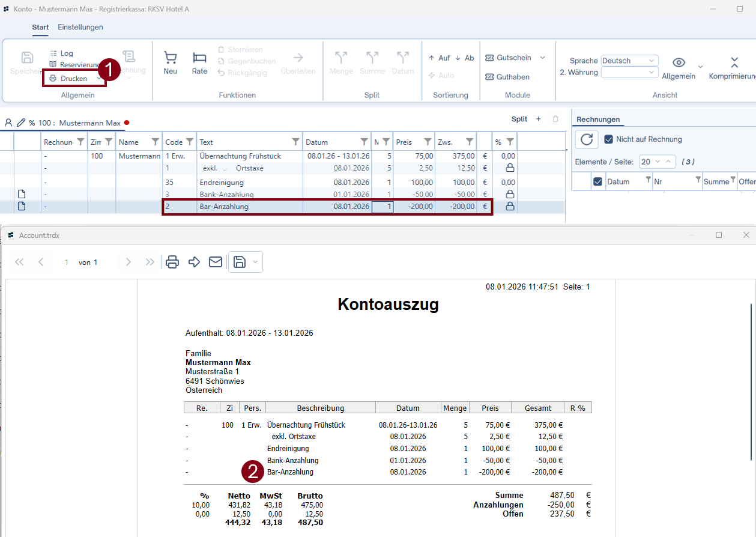Click the refresh icon in Rechnungen panel
Screen dimensions: 756x537
pyautogui.click(x=587, y=139)
